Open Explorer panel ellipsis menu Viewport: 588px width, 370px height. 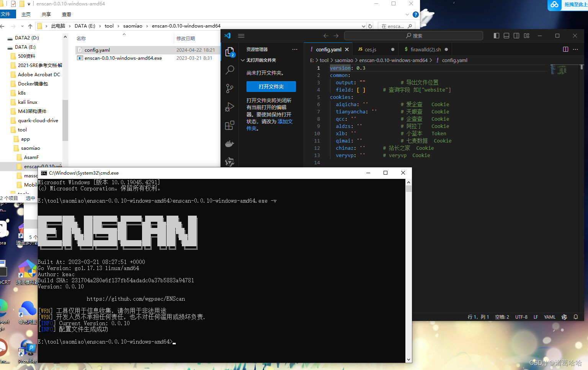pyautogui.click(x=294, y=49)
